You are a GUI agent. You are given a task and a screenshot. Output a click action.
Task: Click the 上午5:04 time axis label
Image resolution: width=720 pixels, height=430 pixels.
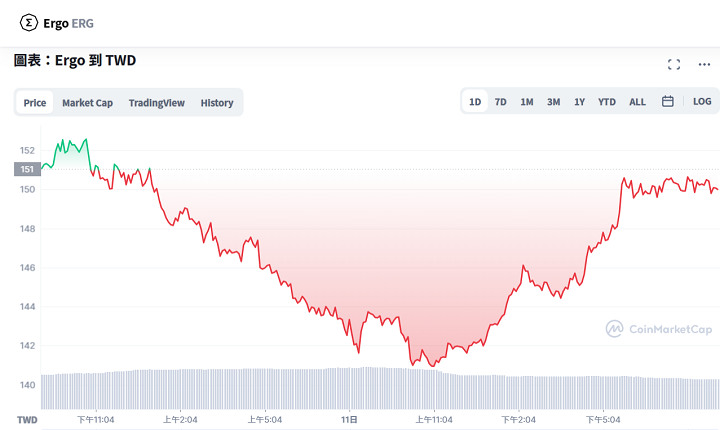click(x=264, y=419)
